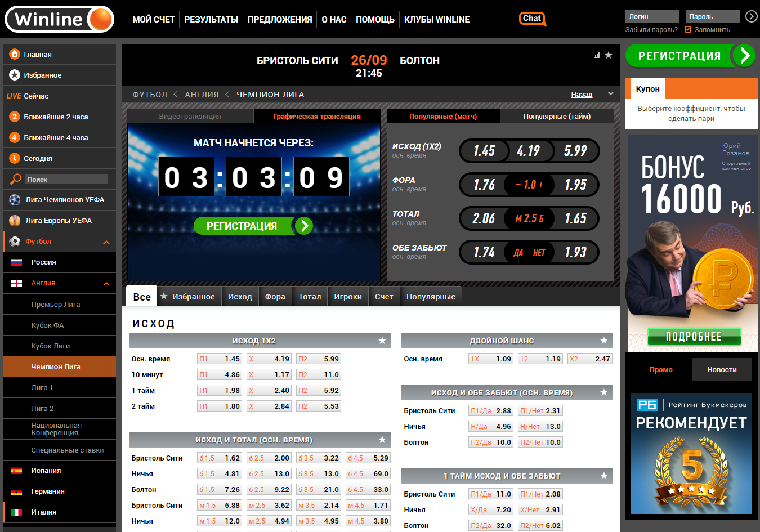Increase handicap with the plus sign

pos(541,185)
